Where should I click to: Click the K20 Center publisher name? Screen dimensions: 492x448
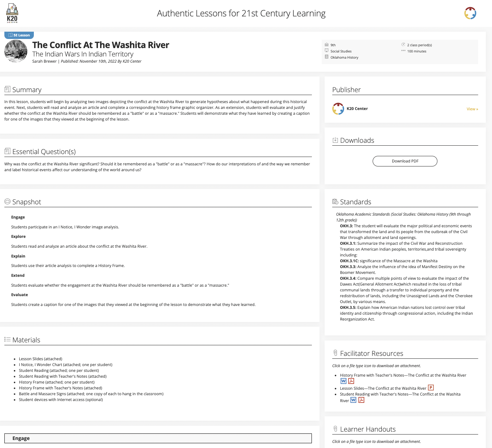(357, 109)
